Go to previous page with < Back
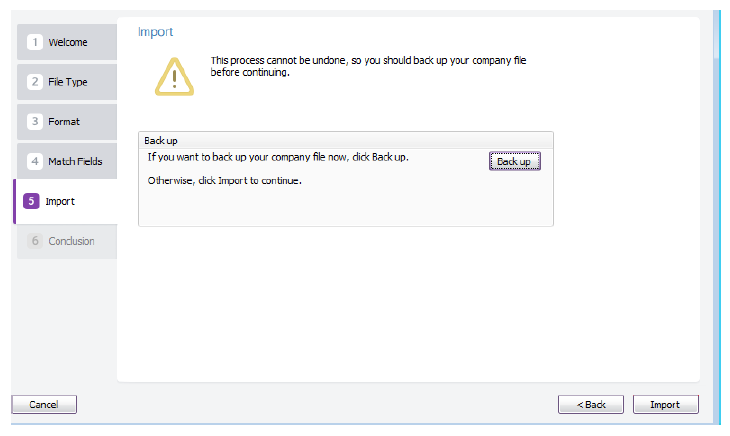 tap(591, 404)
